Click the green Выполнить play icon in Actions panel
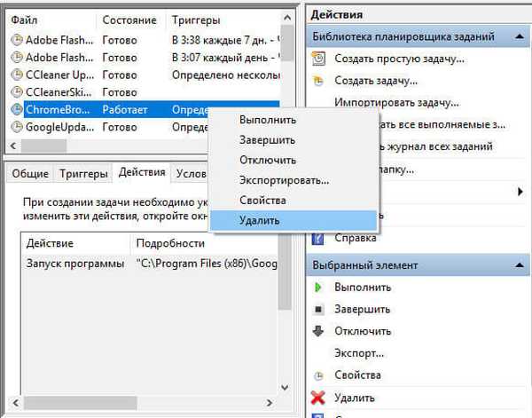The image size is (532, 418). tap(319, 288)
